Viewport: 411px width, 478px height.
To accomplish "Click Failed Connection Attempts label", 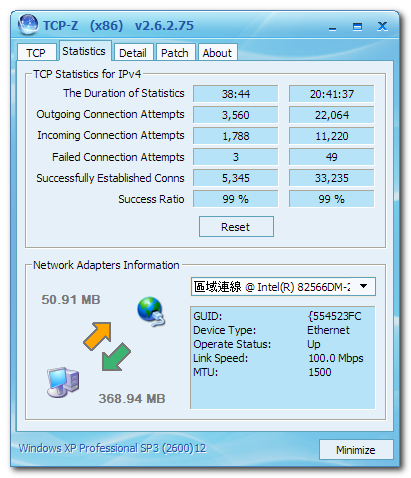I will pyautogui.click(x=118, y=157).
